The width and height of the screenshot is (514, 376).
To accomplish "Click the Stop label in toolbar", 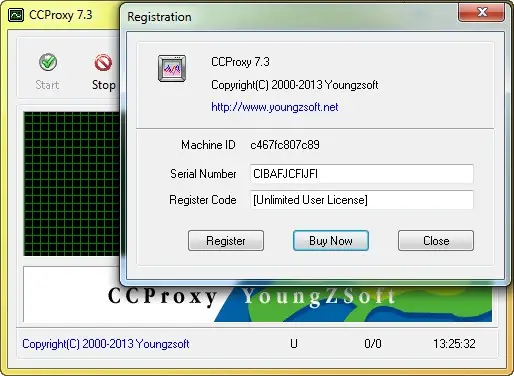I will [104, 85].
